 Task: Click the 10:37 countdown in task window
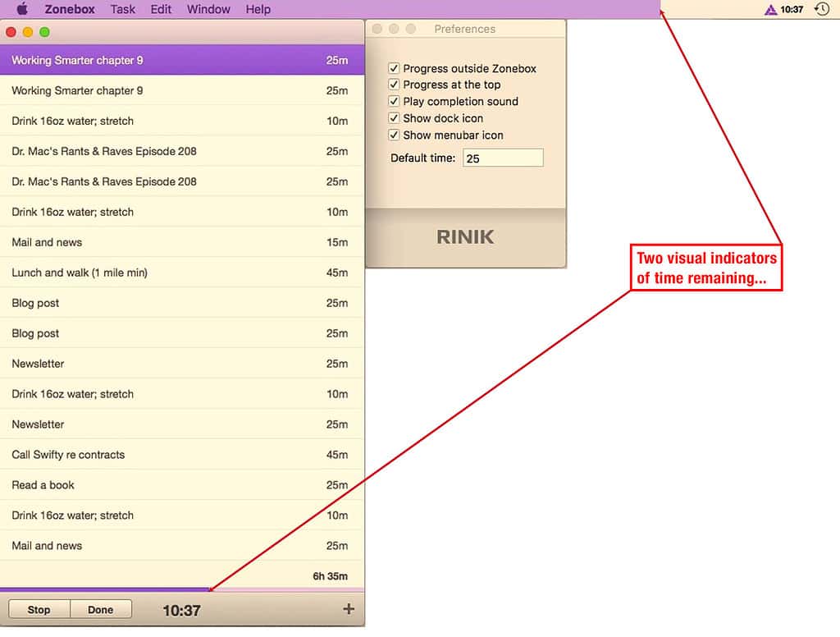(x=181, y=610)
